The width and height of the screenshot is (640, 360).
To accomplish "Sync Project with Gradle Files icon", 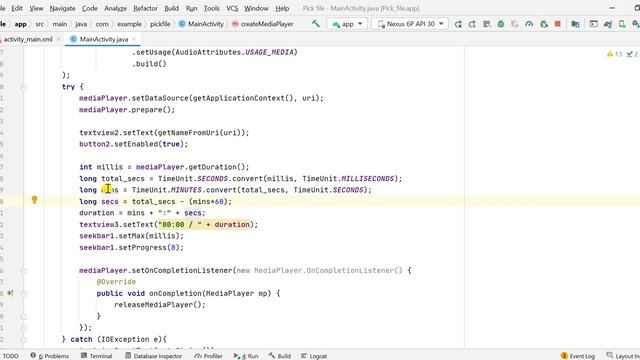I will (608, 24).
